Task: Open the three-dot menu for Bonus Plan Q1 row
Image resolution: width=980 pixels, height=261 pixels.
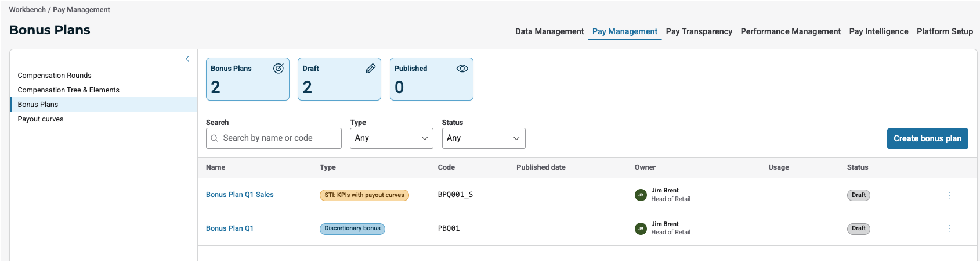Action: [950, 228]
